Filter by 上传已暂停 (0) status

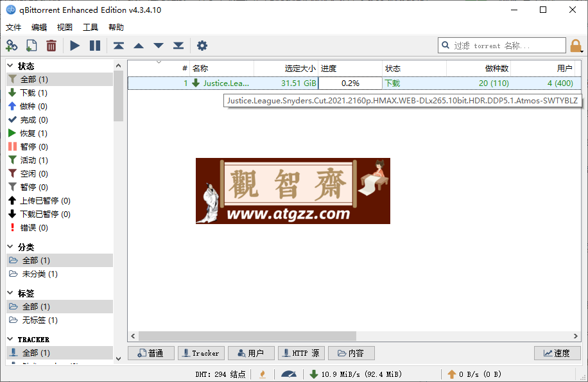60,200
